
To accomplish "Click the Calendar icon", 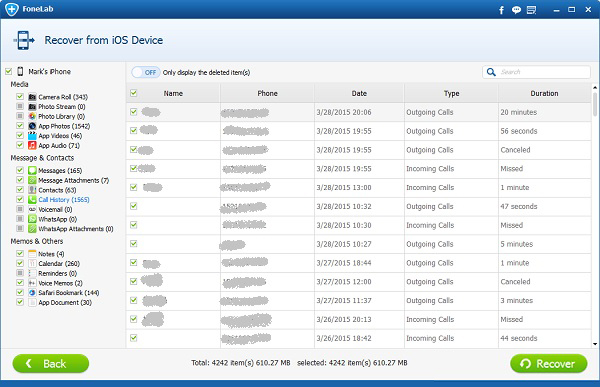I will coord(32,263).
